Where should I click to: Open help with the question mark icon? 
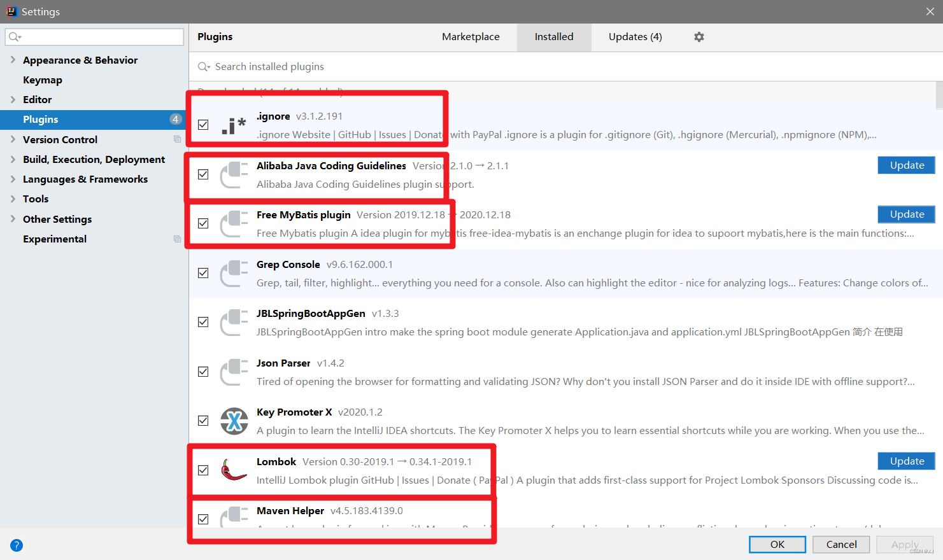(x=17, y=545)
